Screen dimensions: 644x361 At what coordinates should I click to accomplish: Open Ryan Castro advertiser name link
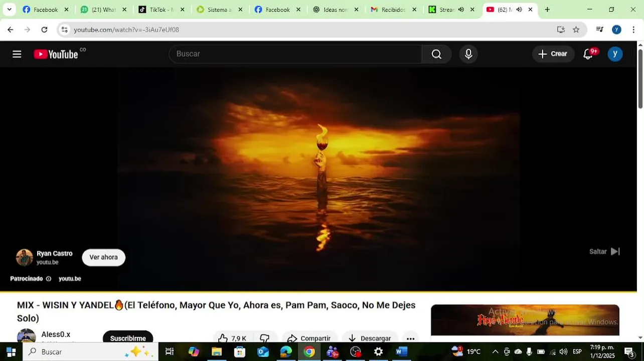54,254
